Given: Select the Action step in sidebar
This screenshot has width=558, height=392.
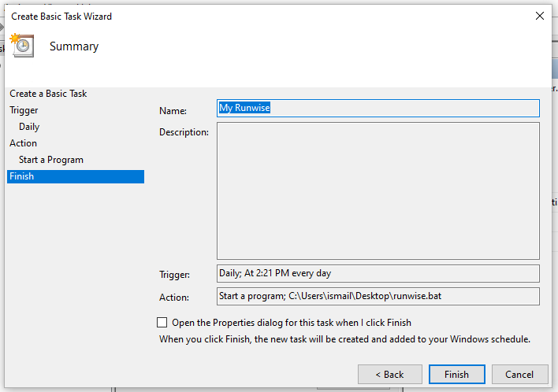Looking at the screenshot, I should (x=23, y=143).
